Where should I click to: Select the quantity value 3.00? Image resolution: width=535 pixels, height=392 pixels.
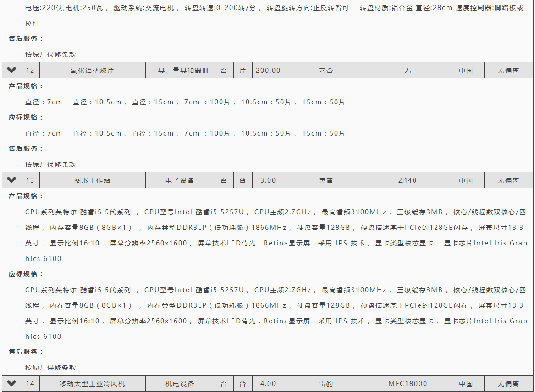pos(268,180)
